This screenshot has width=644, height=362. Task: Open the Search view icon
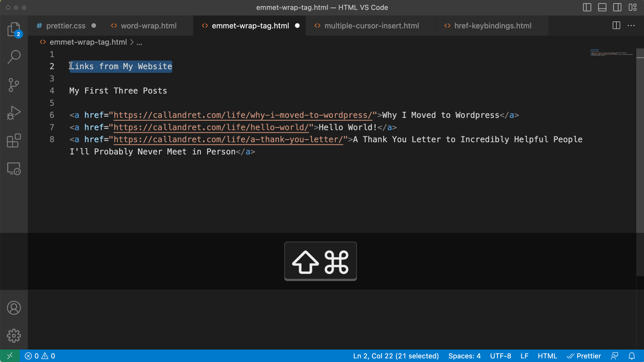coord(14,57)
